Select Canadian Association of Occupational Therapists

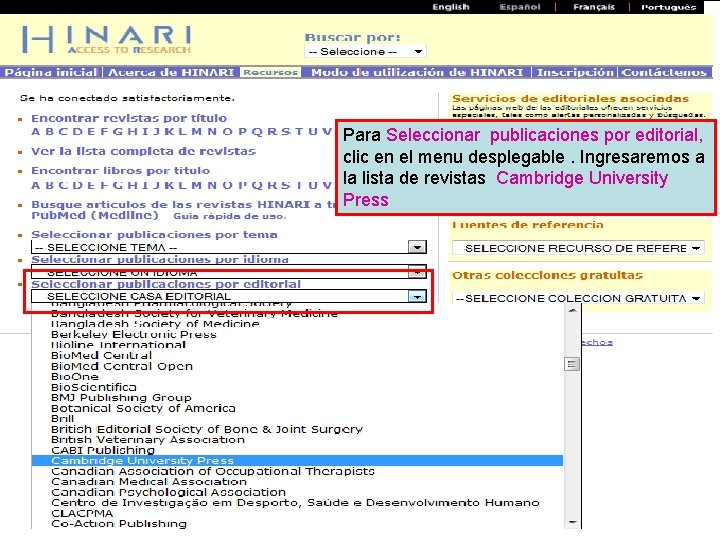point(213,471)
